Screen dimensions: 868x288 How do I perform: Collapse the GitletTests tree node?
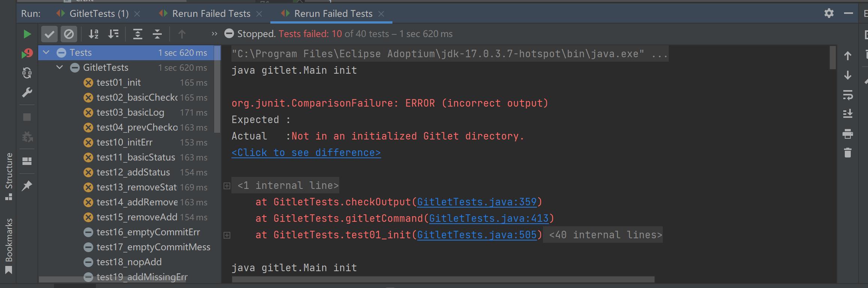tap(60, 68)
